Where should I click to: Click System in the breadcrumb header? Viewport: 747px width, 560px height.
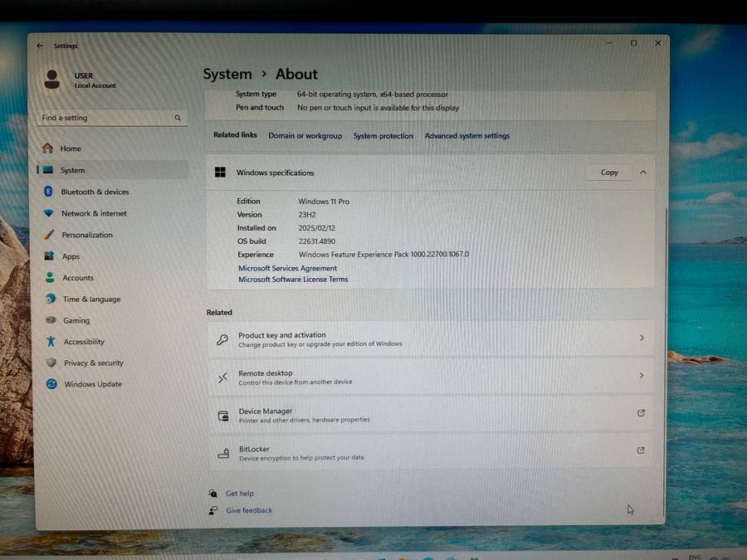(227, 75)
